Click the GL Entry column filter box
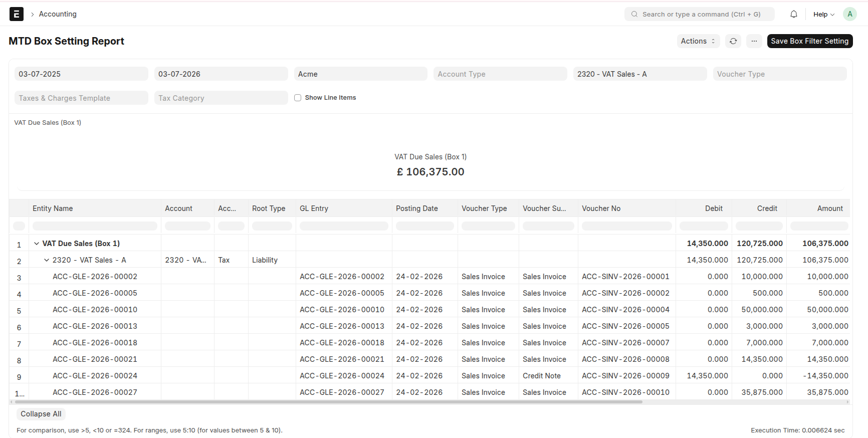868x438 pixels. (x=344, y=226)
